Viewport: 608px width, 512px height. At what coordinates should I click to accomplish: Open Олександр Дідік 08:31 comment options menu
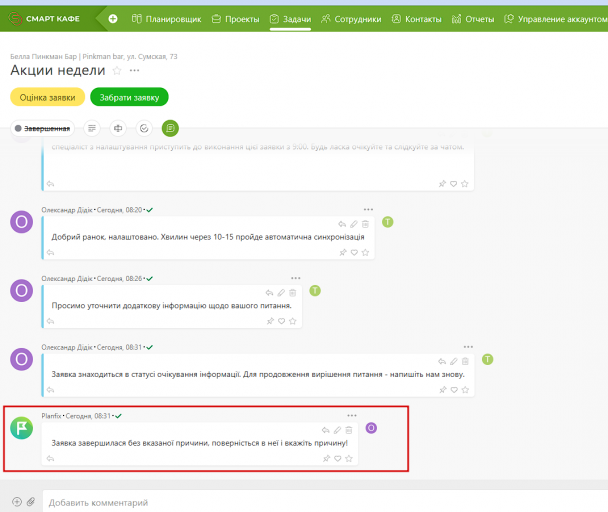(468, 347)
